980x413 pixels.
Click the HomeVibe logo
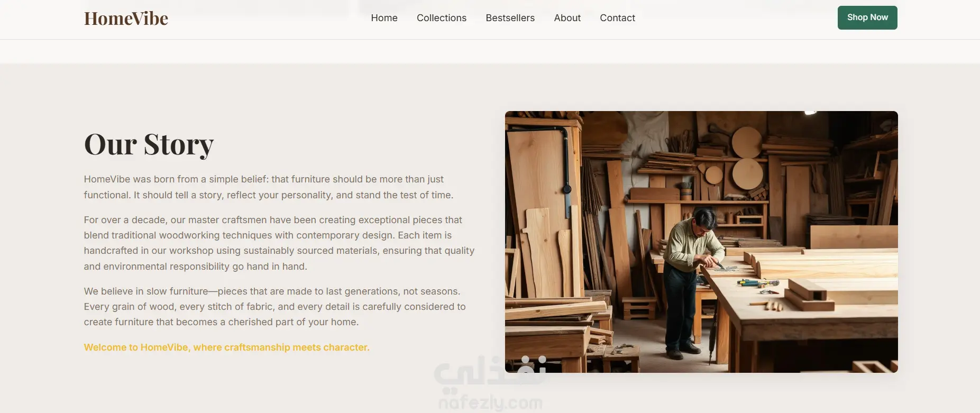click(126, 19)
